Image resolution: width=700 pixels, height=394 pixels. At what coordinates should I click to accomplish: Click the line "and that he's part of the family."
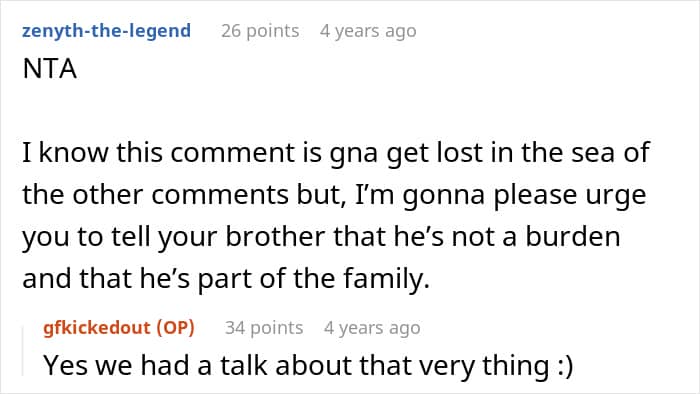226,278
